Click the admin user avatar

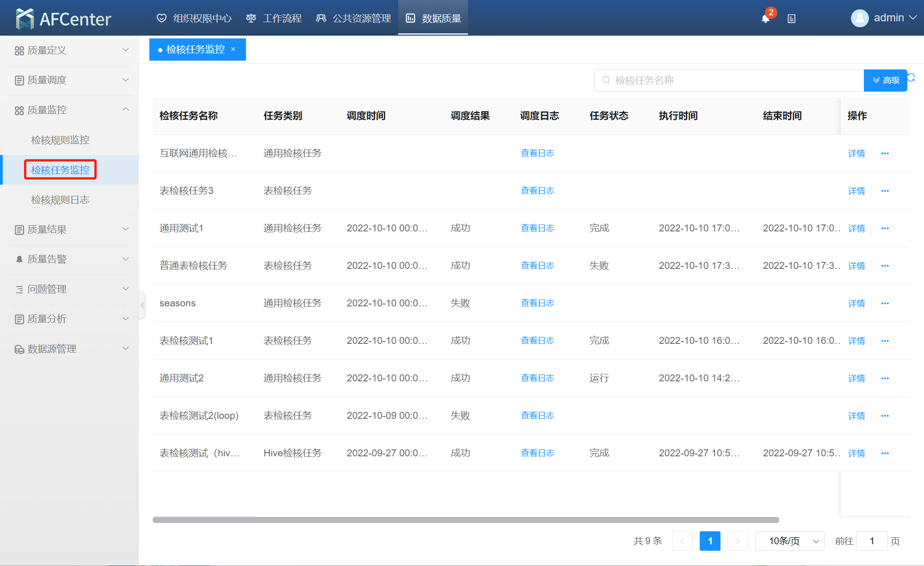point(859,18)
